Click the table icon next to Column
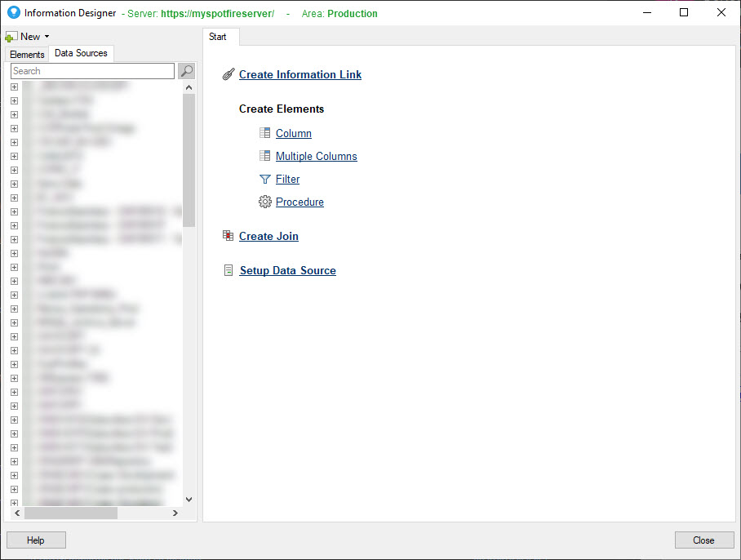 (264, 133)
